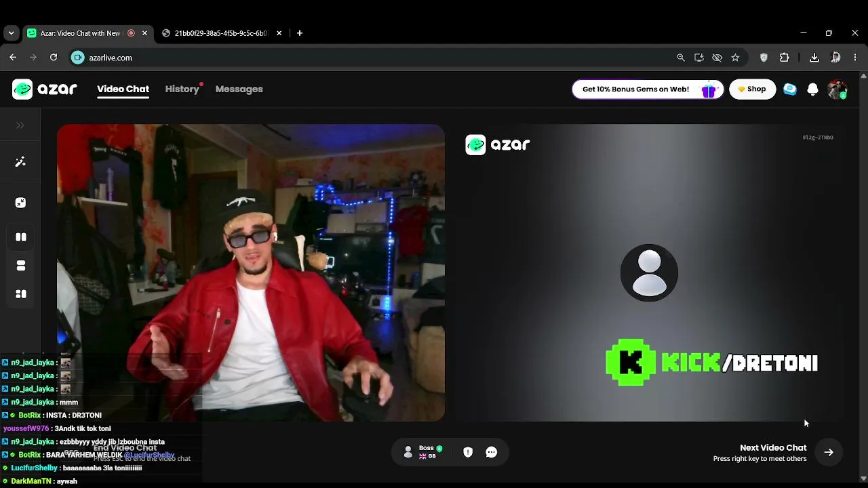This screenshot has width=868, height=488.
Task: Open the zoom magnifier in address bar
Action: pos(681,58)
